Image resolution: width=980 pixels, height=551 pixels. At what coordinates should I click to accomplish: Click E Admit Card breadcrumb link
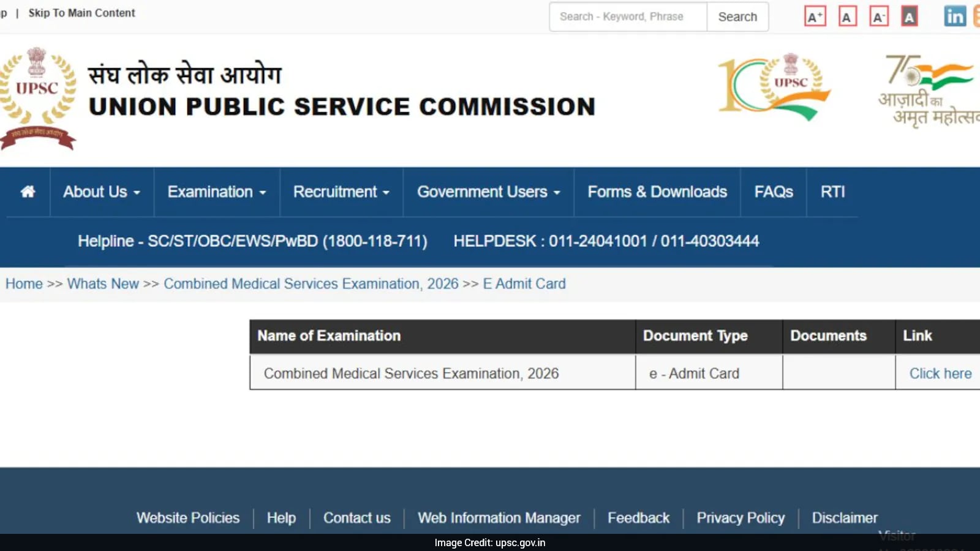coord(524,283)
